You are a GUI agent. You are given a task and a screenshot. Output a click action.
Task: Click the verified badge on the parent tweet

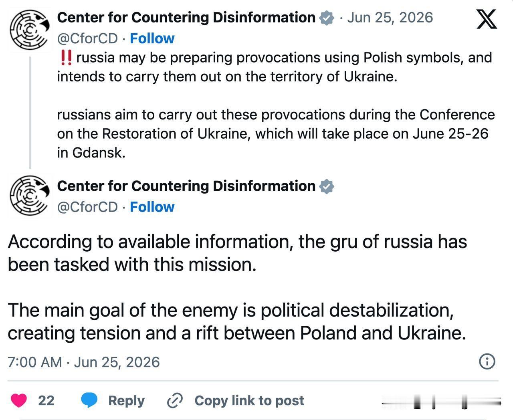point(327,18)
